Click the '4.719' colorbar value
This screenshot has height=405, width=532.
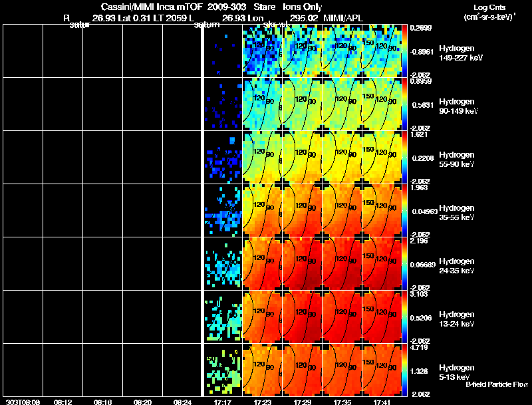tap(419, 348)
